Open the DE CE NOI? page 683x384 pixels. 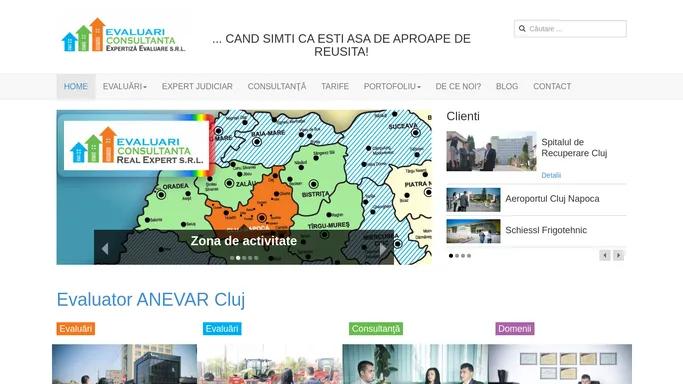[458, 86]
